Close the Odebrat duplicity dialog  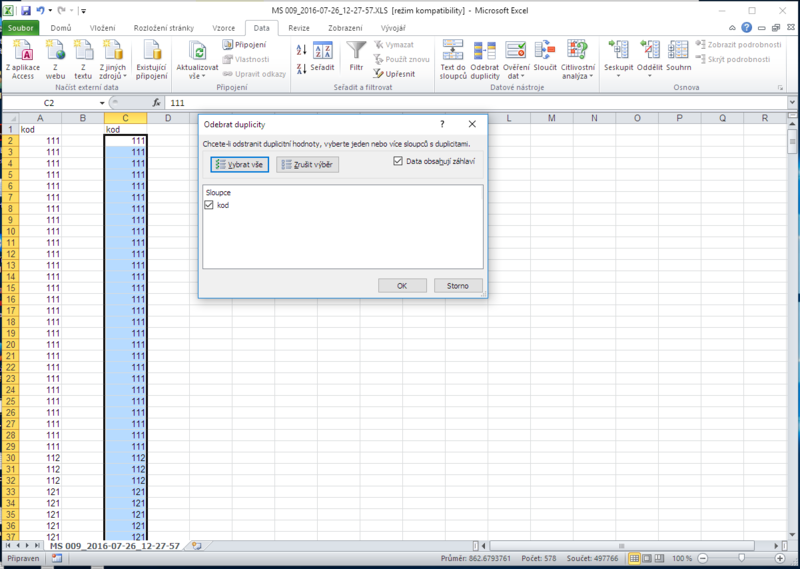pos(472,124)
